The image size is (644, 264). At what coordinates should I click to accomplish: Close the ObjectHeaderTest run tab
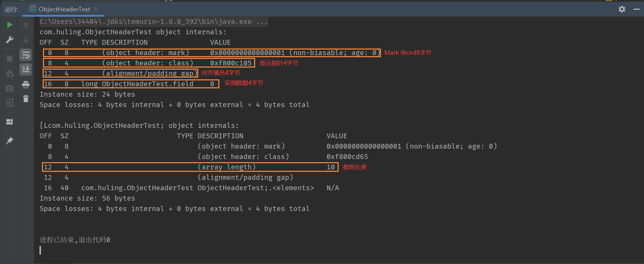tap(96, 9)
